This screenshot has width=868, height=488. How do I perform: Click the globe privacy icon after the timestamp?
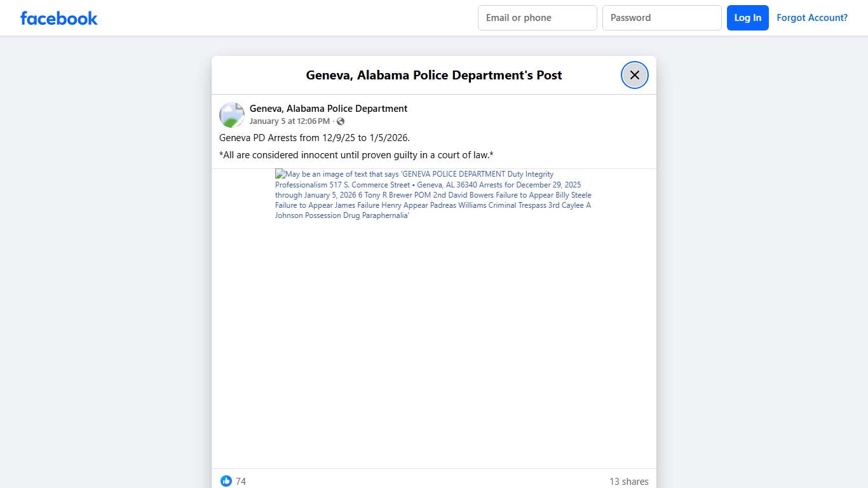point(341,121)
